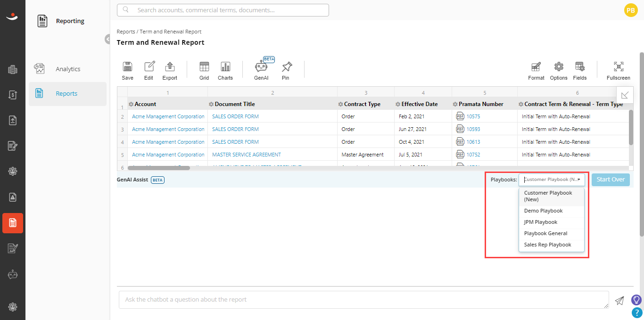Click the lightbulb tips icon
The height and width of the screenshot is (320, 644).
click(x=636, y=300)
